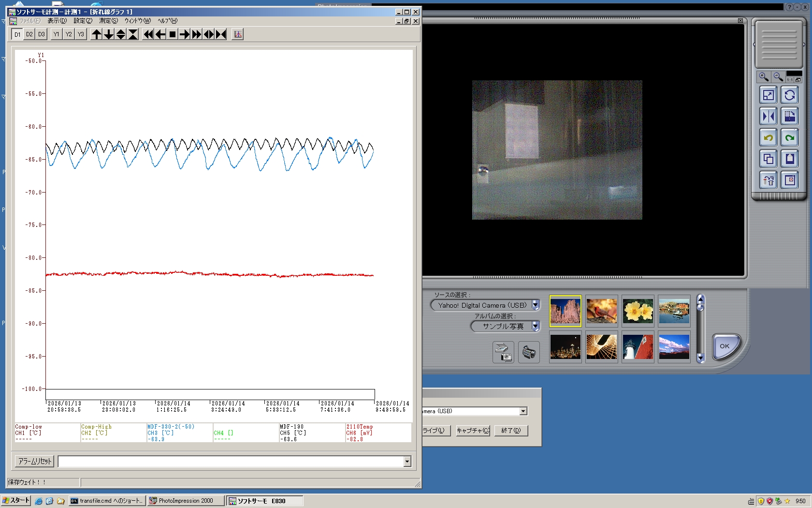Toggle the D3 data display button
The width and height of the screenshot is (812, 508).
point(42,34)
